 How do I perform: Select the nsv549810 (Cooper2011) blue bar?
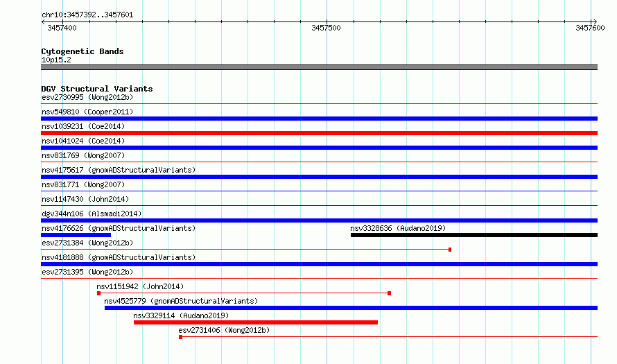pyautogui.click(x=319, y=119)
